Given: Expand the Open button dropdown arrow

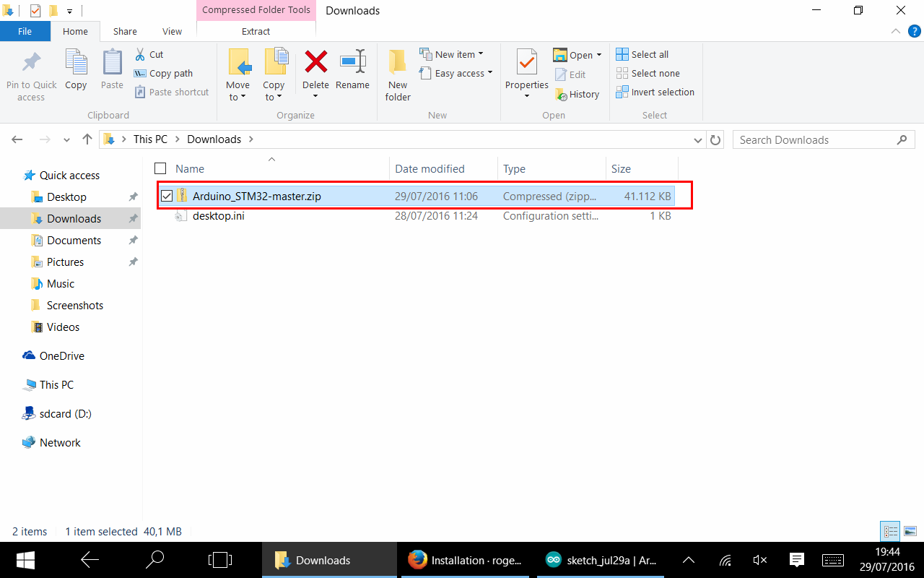Looking at the screenshot, I should (x=599, y=55).
